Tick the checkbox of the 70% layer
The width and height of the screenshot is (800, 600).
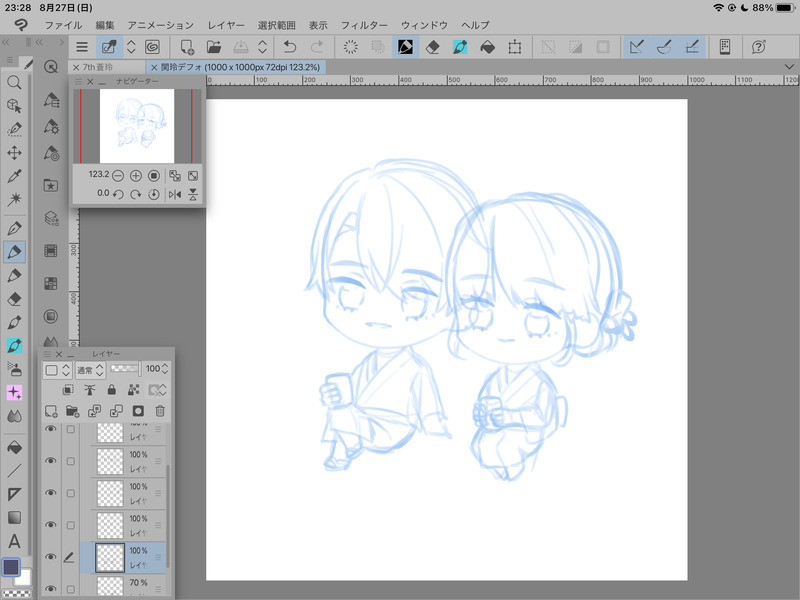[x=70, y=589]
